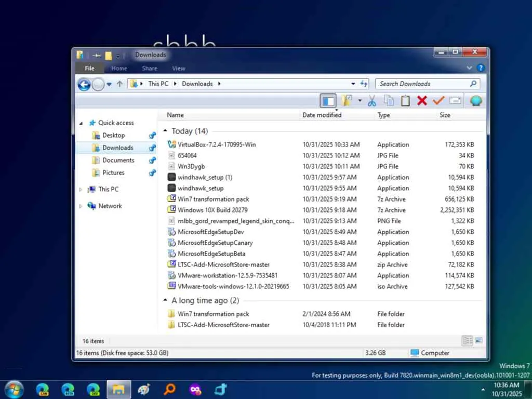Open Edge Beta from the taskbar
Screen dimensions: 532x399
[x=68, y=390]
